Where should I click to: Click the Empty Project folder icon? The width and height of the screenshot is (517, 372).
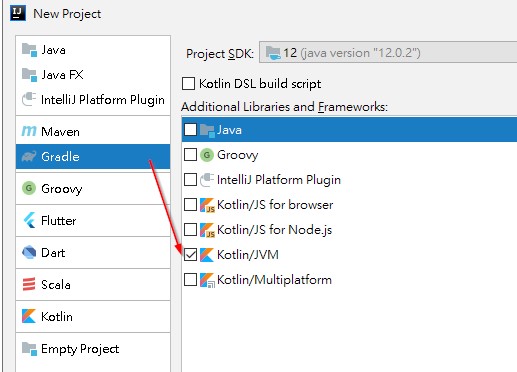tap(29, 349)
